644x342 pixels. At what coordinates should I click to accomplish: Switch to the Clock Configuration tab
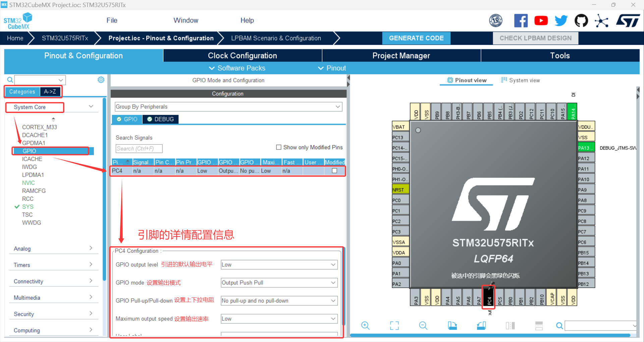point(243,56)
